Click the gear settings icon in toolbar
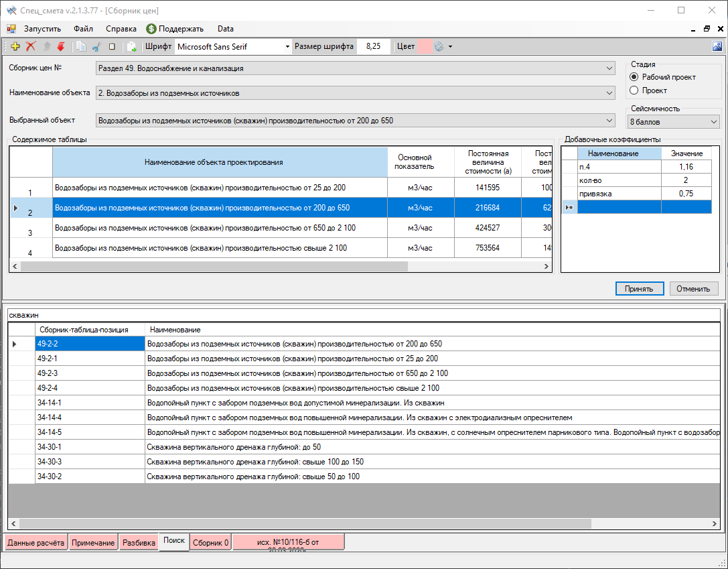Image resolution: width=728 pixels, height=569 pixels. click(439, 46)
